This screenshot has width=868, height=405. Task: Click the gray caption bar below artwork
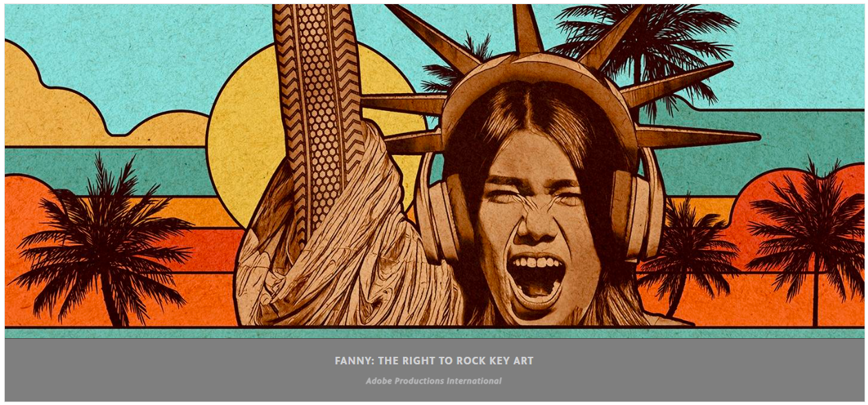pos(434,369)
